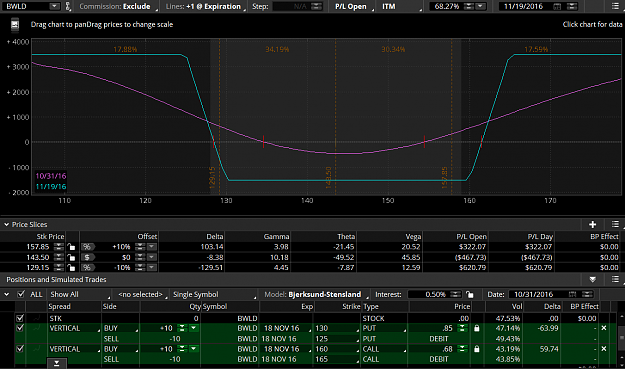Open the calendar icon for 10/31/2016
625x369 pixels.
tap(572, 294)
